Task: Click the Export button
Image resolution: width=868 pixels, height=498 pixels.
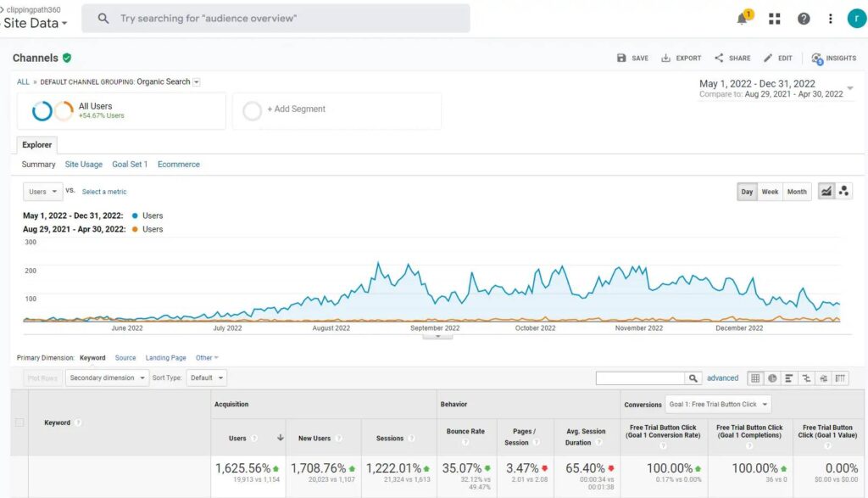Action: 682,59
